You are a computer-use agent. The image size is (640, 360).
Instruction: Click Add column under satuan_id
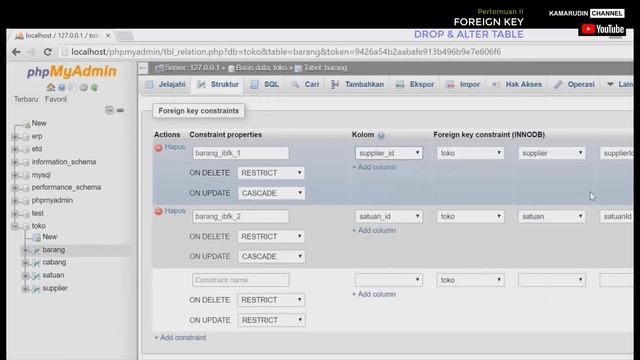tap(374, 231)
